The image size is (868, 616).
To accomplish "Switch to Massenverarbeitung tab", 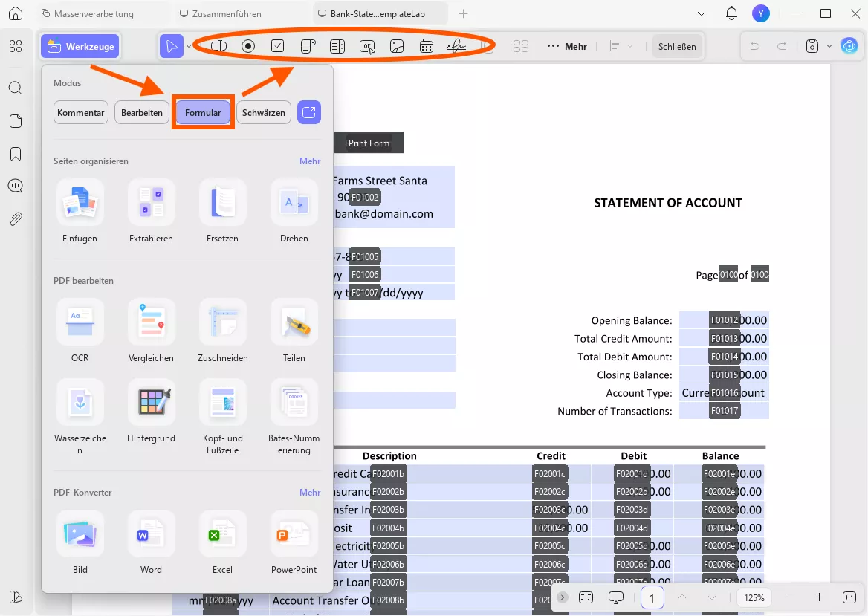I will pyautogui.click(x=88, y=14).
